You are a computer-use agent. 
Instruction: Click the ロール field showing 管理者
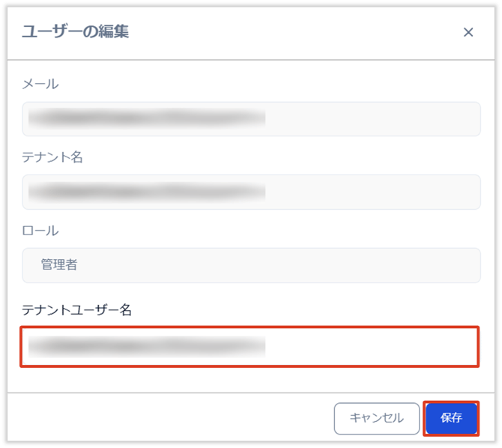click(x=251, y=265)
